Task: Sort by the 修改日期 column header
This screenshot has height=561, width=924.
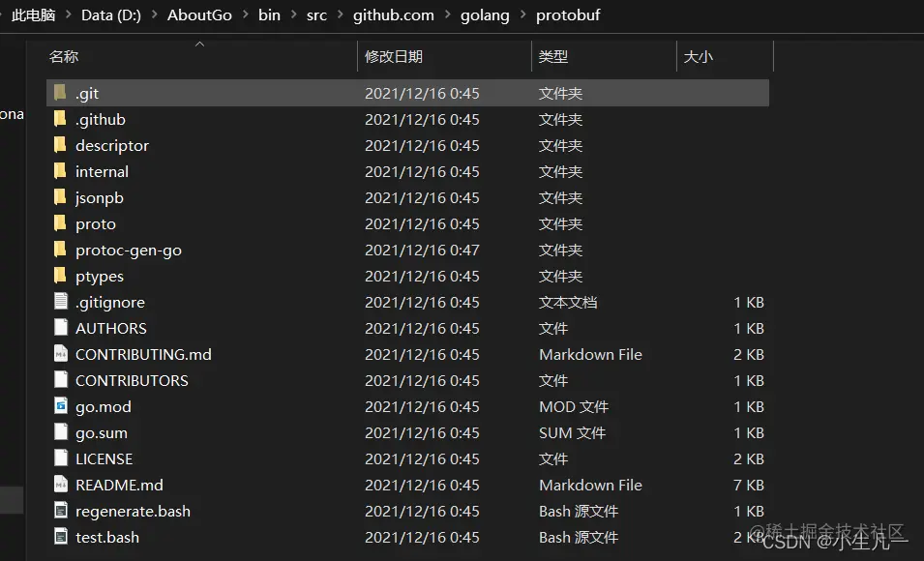Action: [x=394, y=56]
